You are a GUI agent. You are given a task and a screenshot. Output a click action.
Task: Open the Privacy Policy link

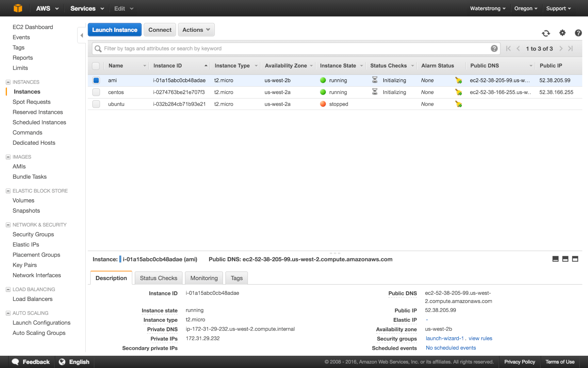pyautogui.click(x=520, y=362)
